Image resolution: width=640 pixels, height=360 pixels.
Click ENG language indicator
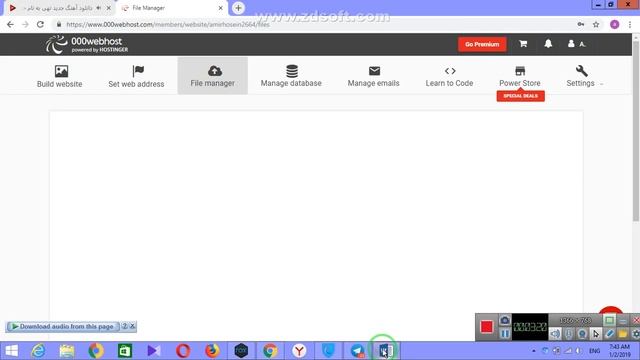click(594, 351)
